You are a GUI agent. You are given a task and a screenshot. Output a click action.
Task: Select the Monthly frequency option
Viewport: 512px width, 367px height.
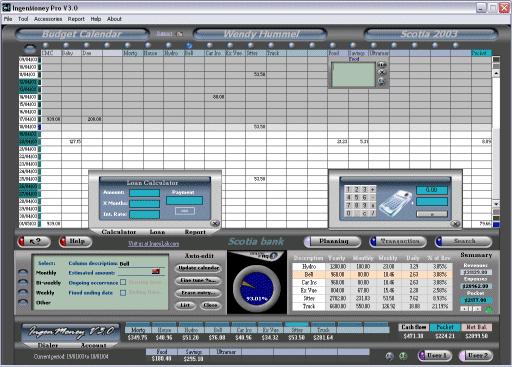click(23, 272)
